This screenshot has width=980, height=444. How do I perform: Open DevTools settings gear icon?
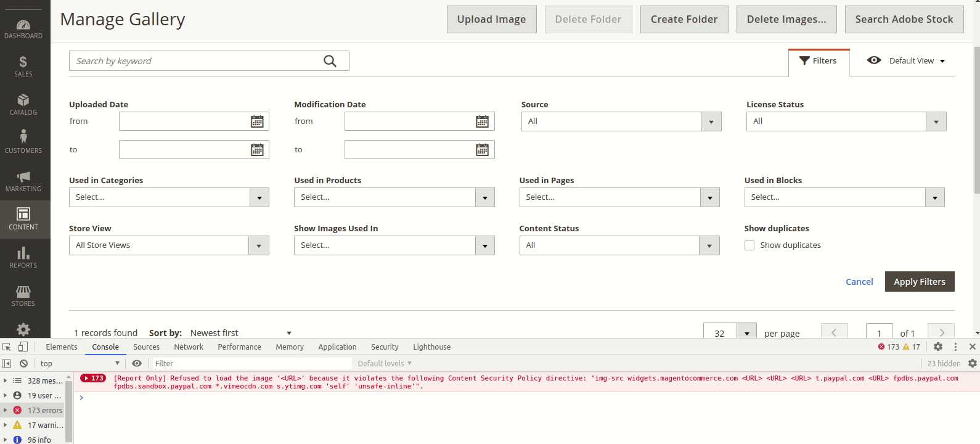point(938,347)
